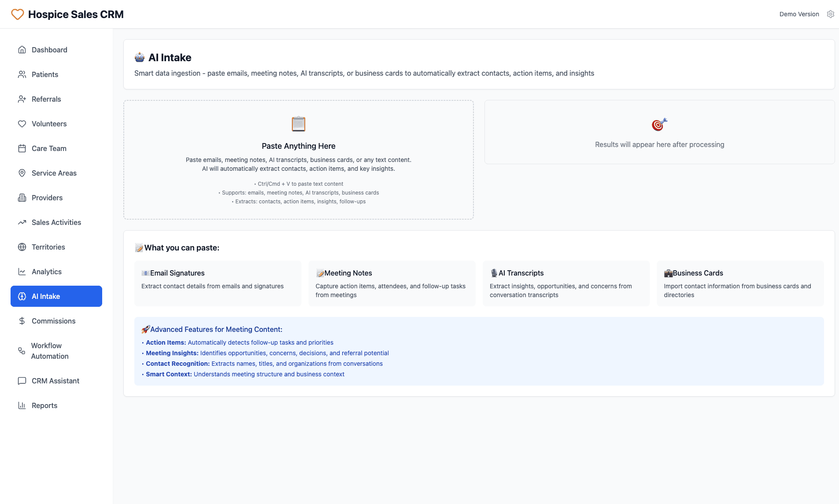Screen dimensions: 839x504
Task: Select the Sales Activities trend icon
Action: 22,222
